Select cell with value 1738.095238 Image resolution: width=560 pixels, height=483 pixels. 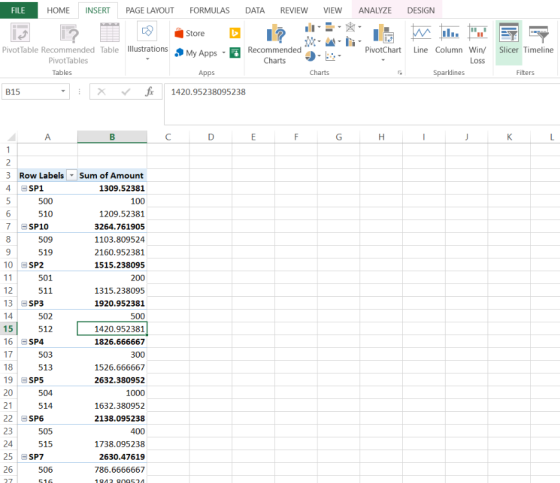point(112,444)
